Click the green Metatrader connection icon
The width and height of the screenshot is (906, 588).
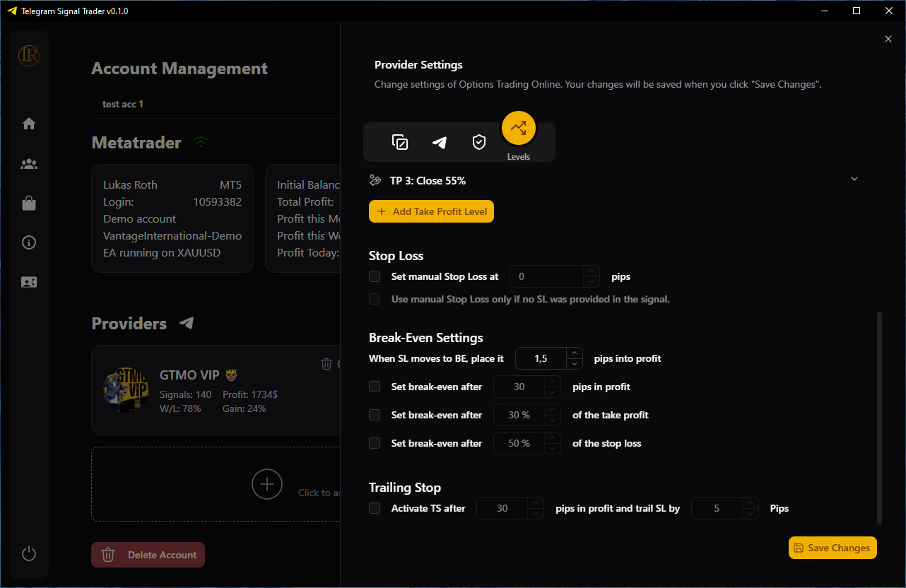[201, 143]
